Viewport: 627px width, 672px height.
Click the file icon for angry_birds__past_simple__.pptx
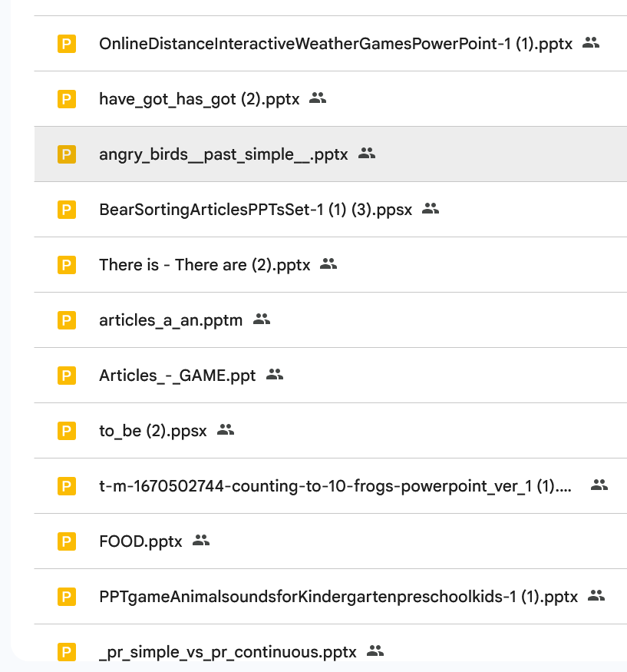coord(67,154)
